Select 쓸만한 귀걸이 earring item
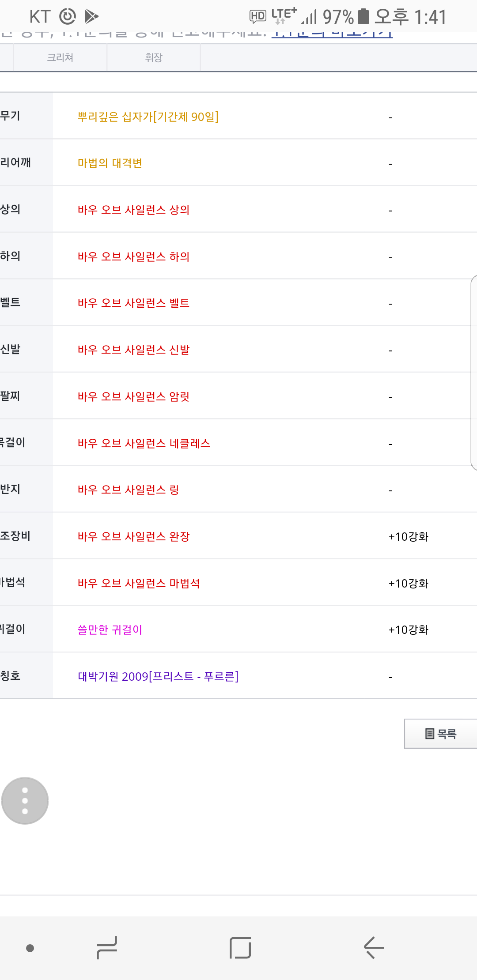The height and width of the screenshot is (980, 477). [110, 629]
